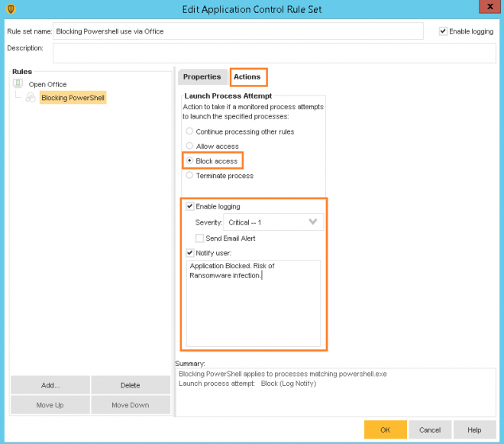Viewport: 504px width, 444px height.
Task: Click the shield icon in title bar
Action: click(x=9, y=8)
